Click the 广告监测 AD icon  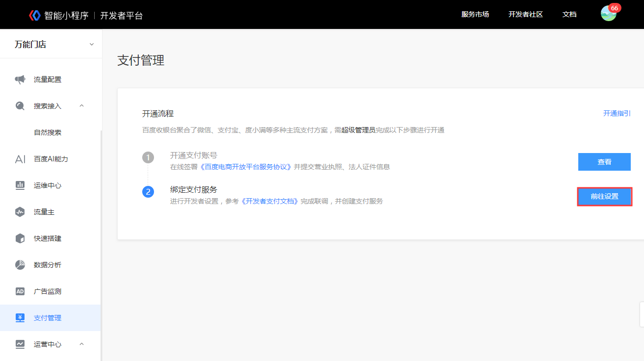tap(20, 291)
